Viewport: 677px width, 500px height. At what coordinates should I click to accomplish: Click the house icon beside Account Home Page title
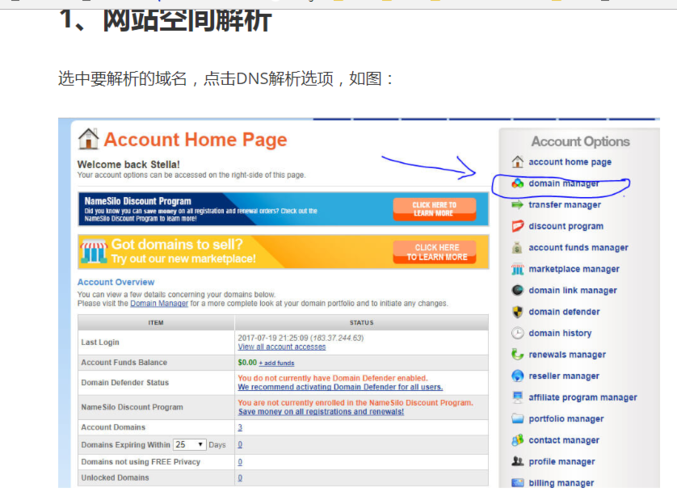89,139
